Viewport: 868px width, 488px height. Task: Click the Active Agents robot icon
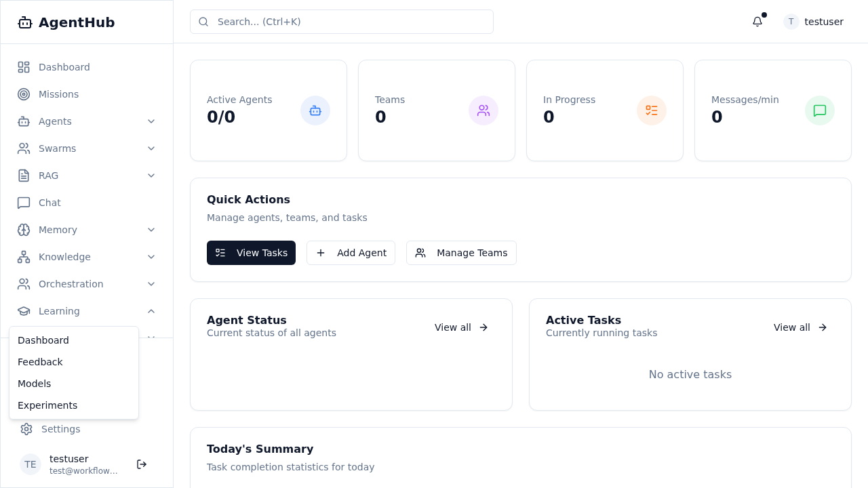click(315, 110)
